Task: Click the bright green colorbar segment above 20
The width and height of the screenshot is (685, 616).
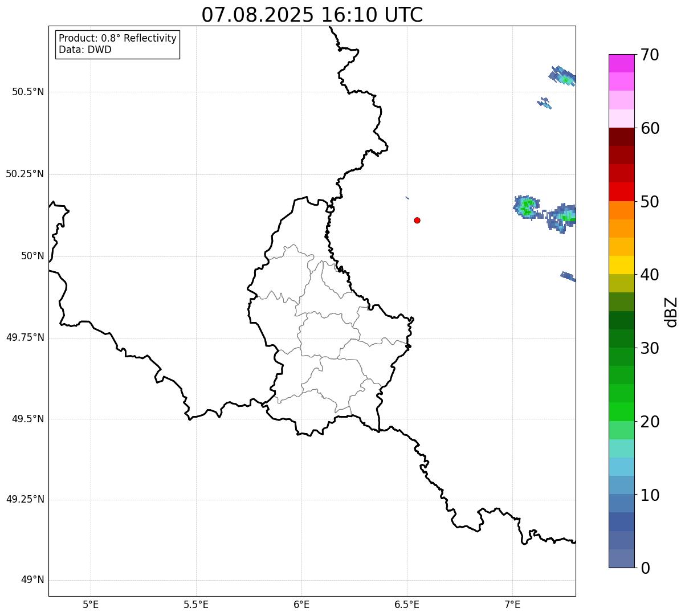Action: click(x=621, y=412)
